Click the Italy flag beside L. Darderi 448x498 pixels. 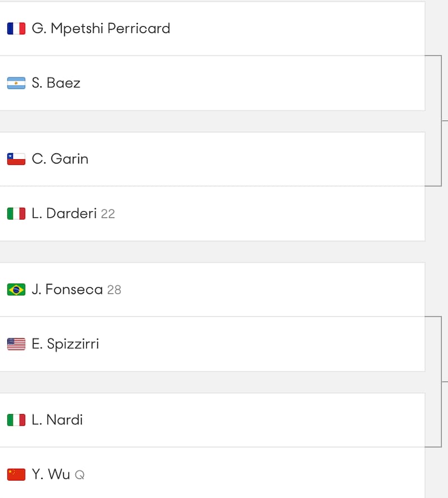click(16, 213)
